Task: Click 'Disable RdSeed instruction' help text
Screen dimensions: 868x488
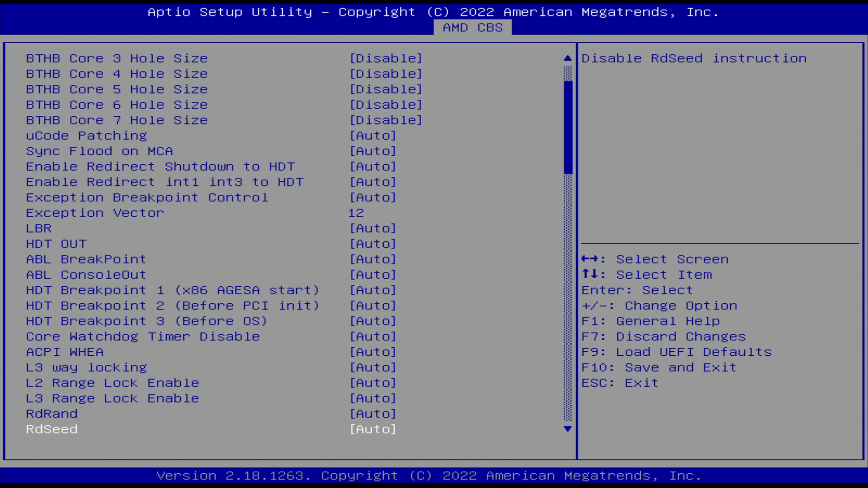Action: [694, 58]
